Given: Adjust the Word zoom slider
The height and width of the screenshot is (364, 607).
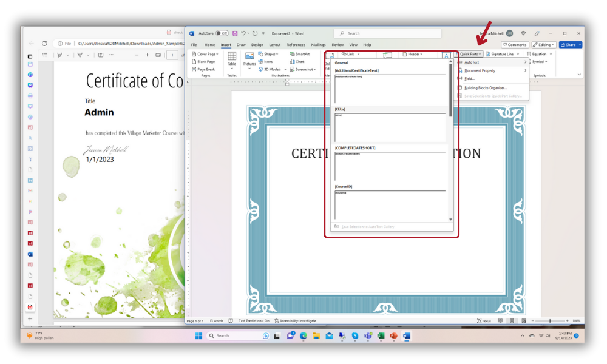Looking at the screenshot, I should (550, 321).
